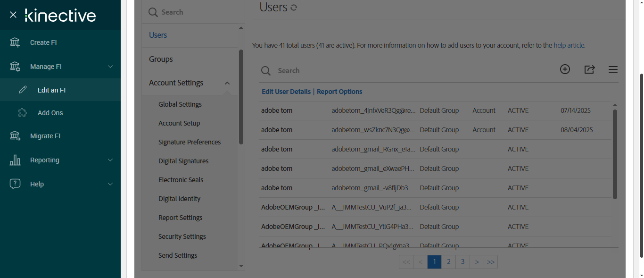
Task: Click the user list vertical scrollbar
Action: coord(615,153)
